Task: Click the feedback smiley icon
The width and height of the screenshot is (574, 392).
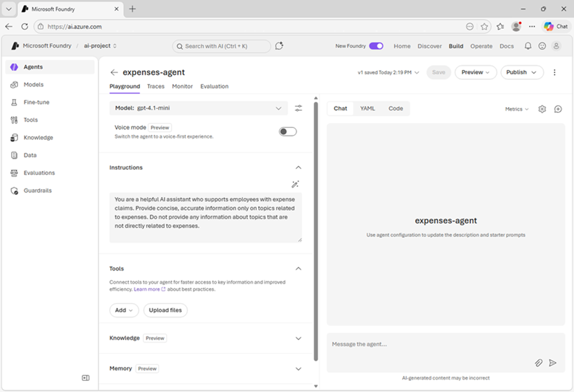Action: coord(542,46)
